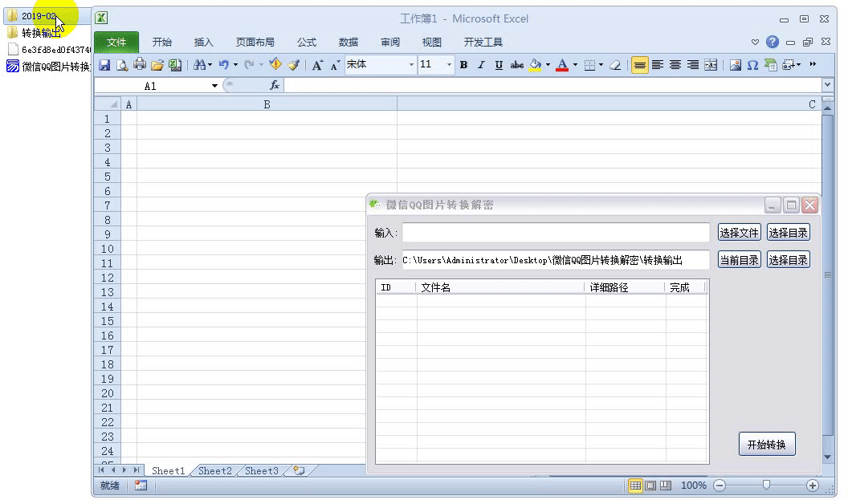Screen dimensions: 848x504
Task: Toggle Italic formatting
Action: pos(481,65)
